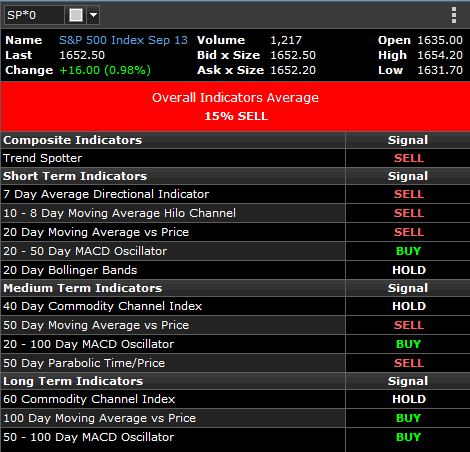This screenshot has height=452, width=470.
Task: Click HOLD signal for 60 Commodity Channel Index
Action: point(409,399)
